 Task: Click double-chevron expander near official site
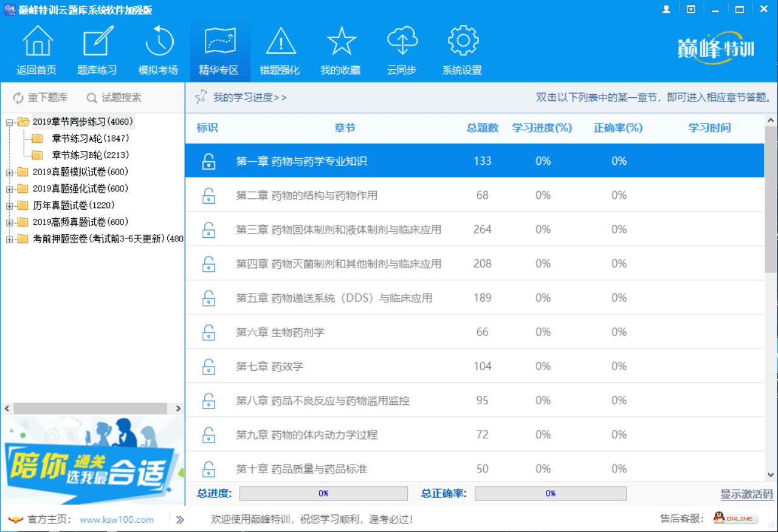(x=180, y=519)
